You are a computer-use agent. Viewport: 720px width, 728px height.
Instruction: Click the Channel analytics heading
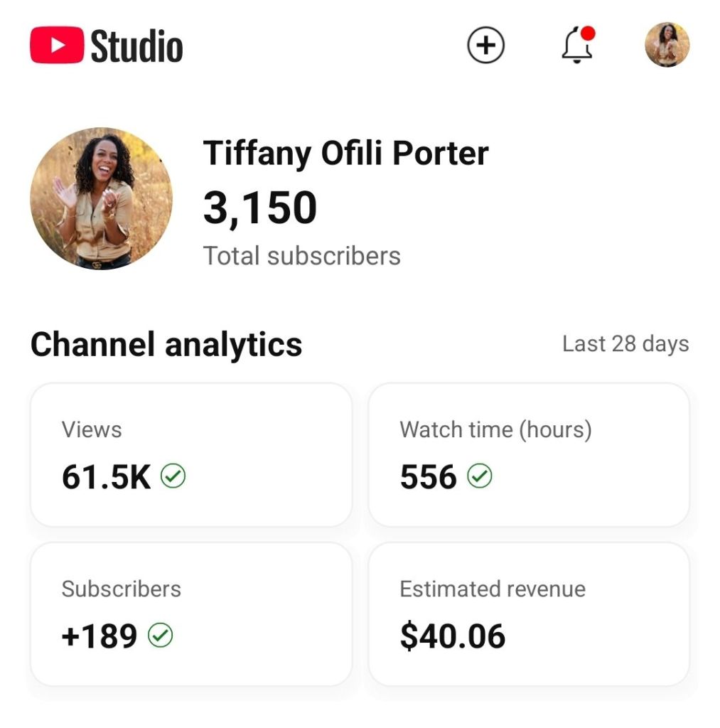pos(166,344)
